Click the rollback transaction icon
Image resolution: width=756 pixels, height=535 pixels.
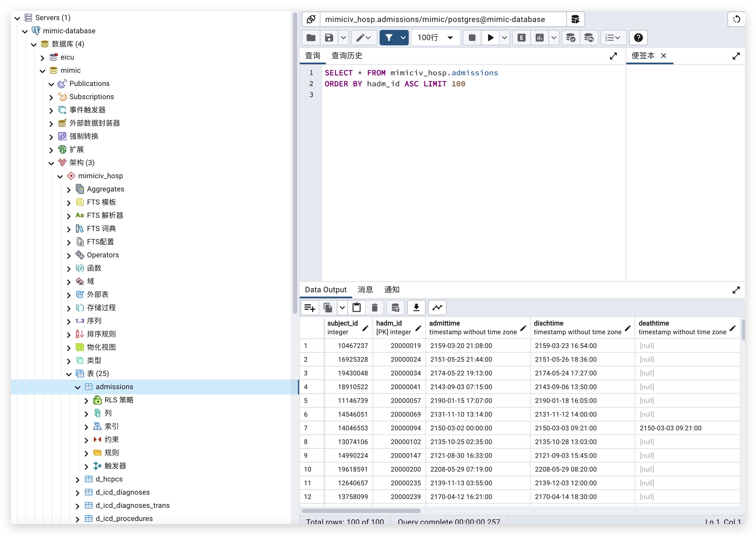(589, 38)
